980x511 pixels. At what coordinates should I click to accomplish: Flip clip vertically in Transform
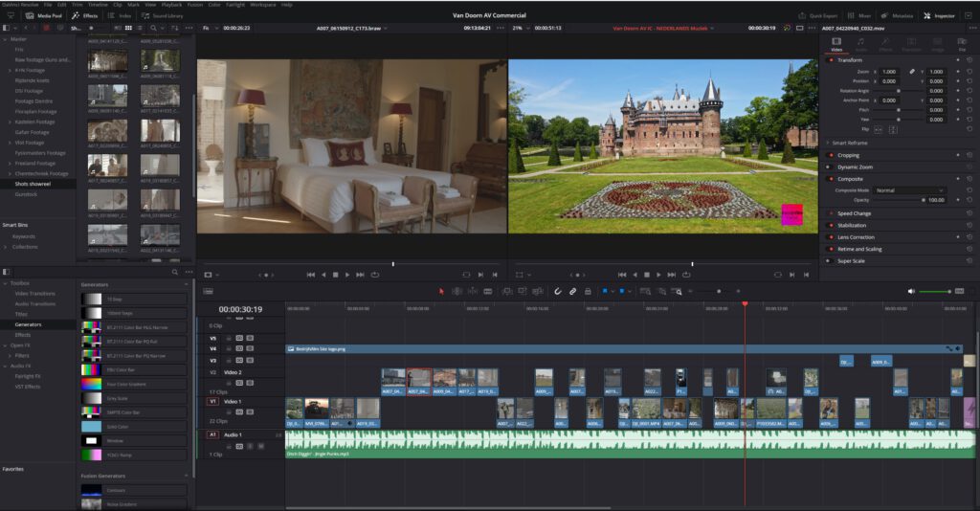click(893, 129)
